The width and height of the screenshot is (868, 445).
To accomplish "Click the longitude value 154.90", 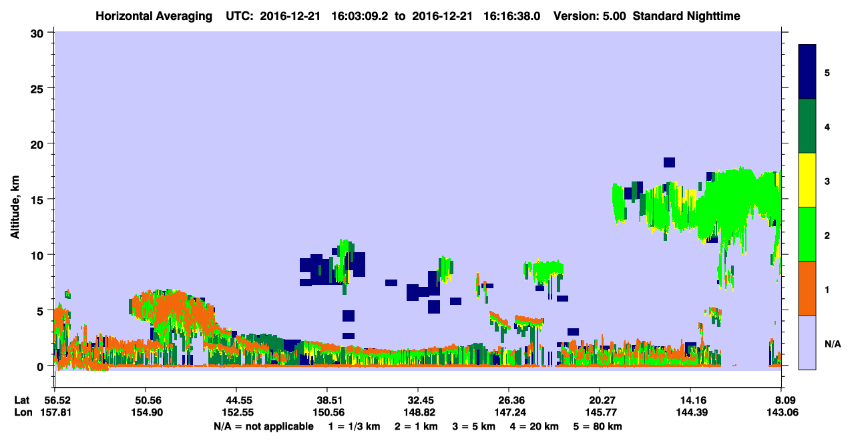I will pyautogui.click(x=146, y=413).
